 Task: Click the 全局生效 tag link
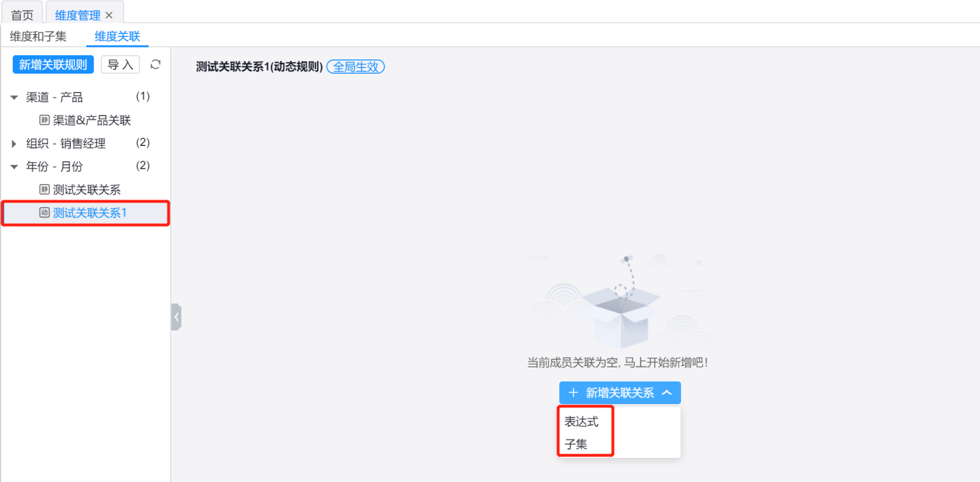[x=356, y=67]
